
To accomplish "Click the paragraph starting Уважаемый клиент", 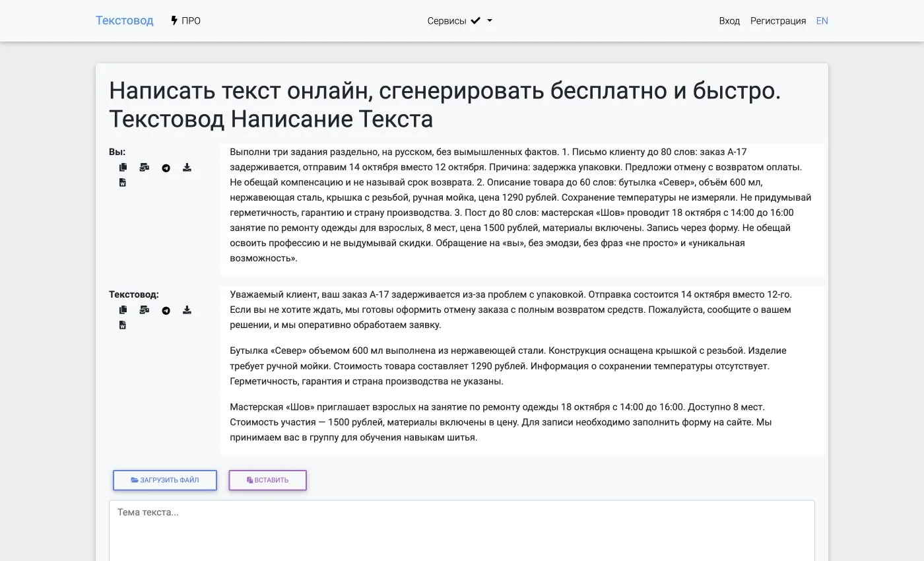I will (x=511, y=310).
